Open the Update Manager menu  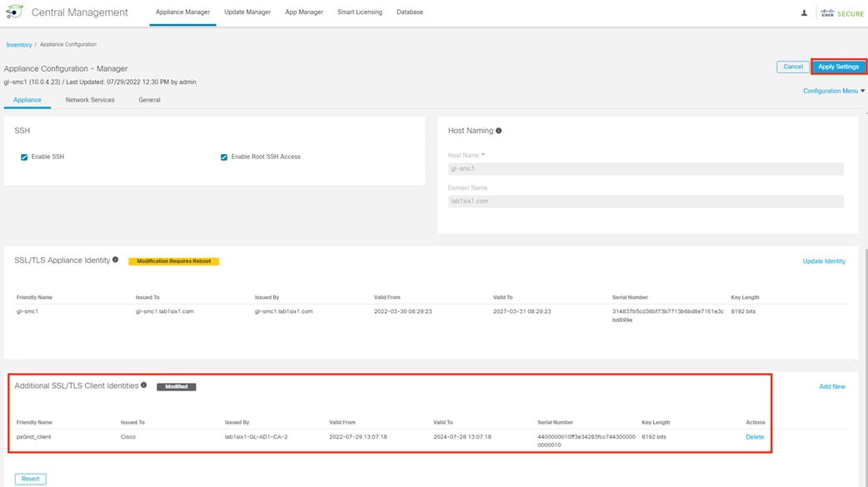click(x=247, y=12)
